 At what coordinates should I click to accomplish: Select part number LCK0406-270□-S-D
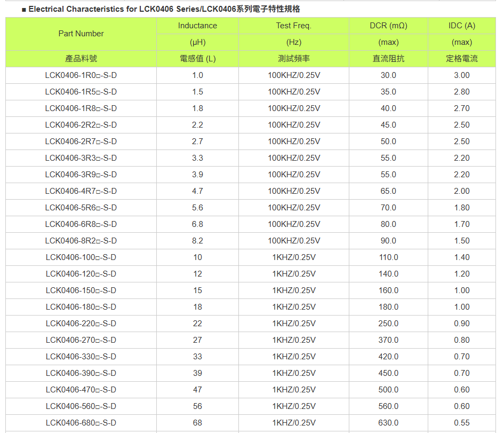pyautogui.click(x=81, y=340)
